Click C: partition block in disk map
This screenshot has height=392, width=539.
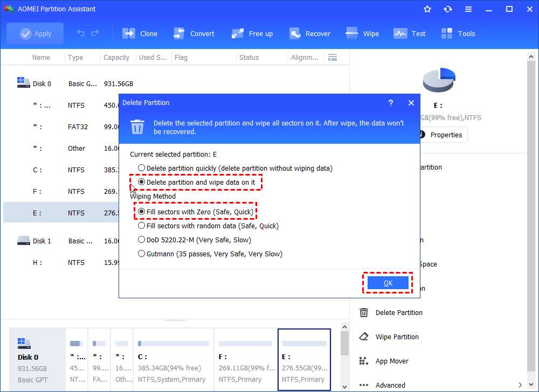173,359
